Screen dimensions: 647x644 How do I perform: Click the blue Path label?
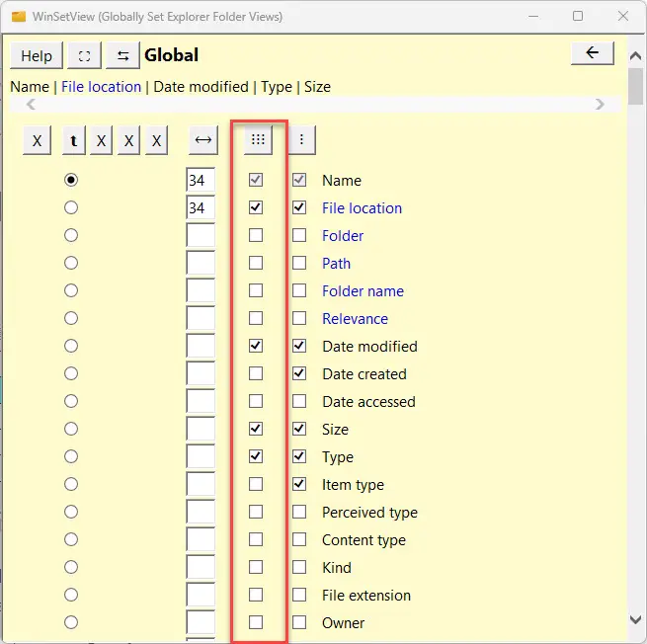pos(336,263)
